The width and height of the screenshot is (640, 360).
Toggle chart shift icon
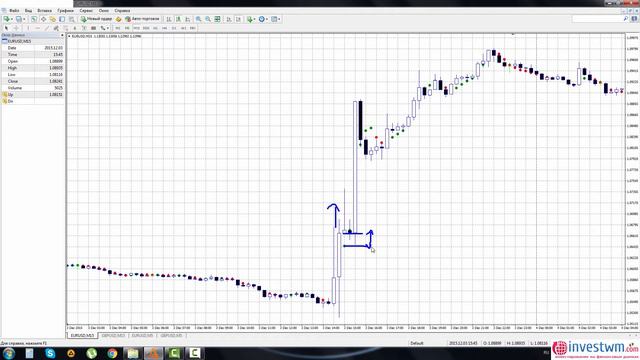238,19
